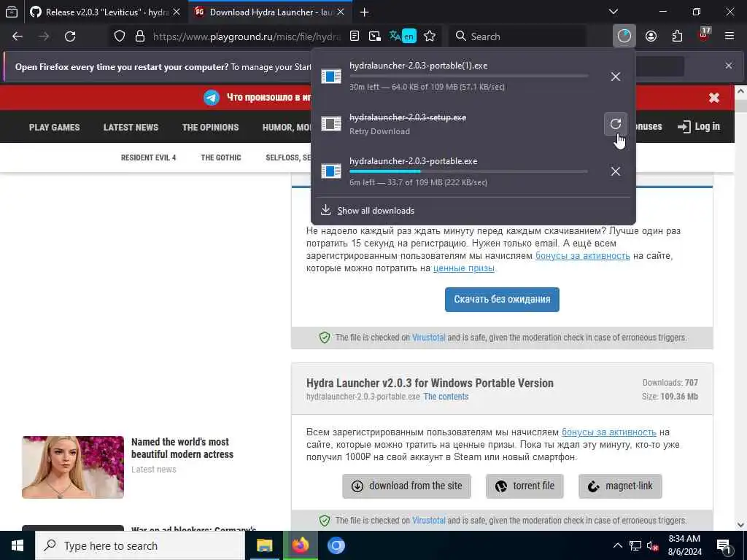Toggle reader view icon in address bar
Image resolution: width=747 pixels, height=560 pixels.
tap(355, 36)
